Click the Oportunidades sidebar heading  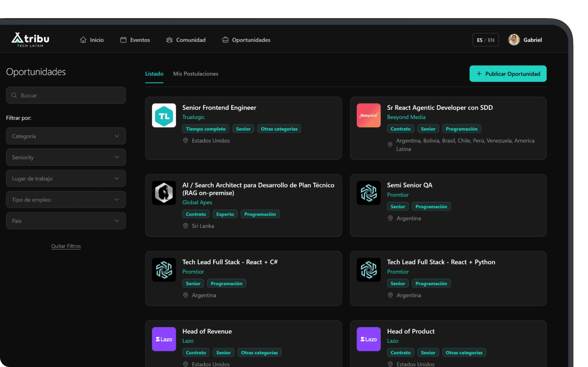click(36, 72)
